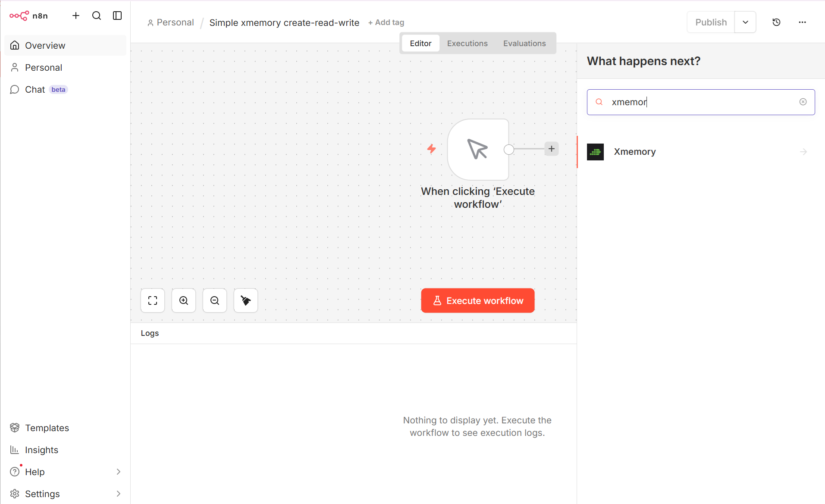Image resolution: width=825 pixels, height=504 pixels.
Task: Tidy up nodes with the broom icon
Action: coord(246,301)
